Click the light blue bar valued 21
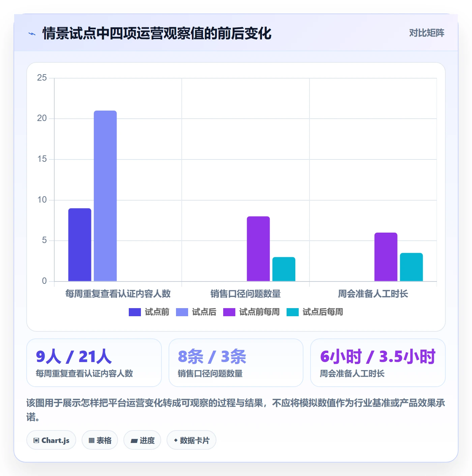Image resolution: width=472 pixels, height=476 pixels. coord(105,196)
